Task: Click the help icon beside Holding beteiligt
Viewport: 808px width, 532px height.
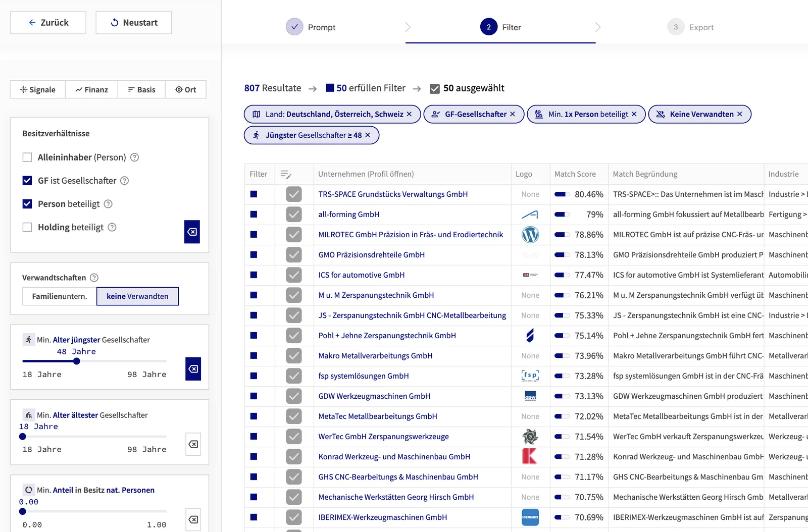Action: pos(112,227)
